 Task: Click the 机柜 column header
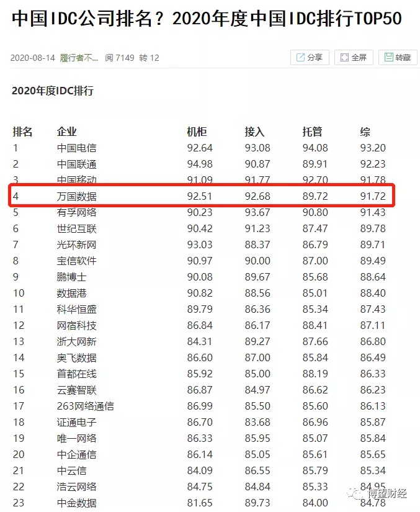tap(197, 132)
